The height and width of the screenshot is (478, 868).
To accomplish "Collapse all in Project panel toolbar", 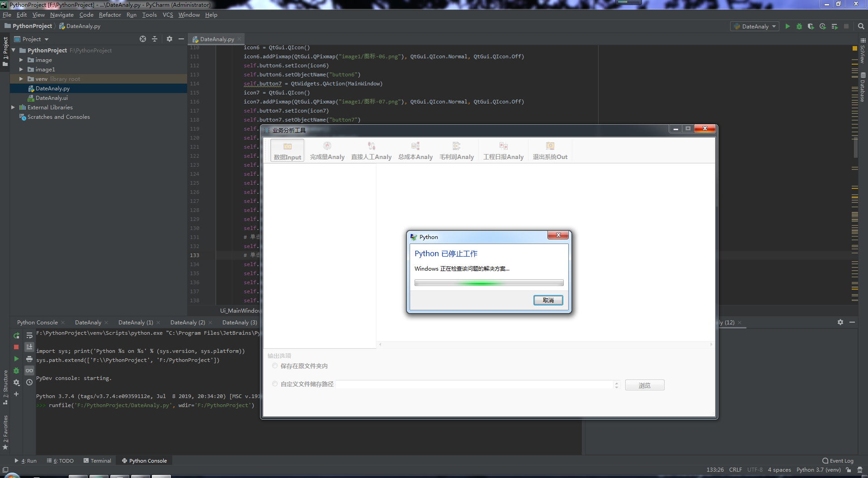I will coord(155,39).
